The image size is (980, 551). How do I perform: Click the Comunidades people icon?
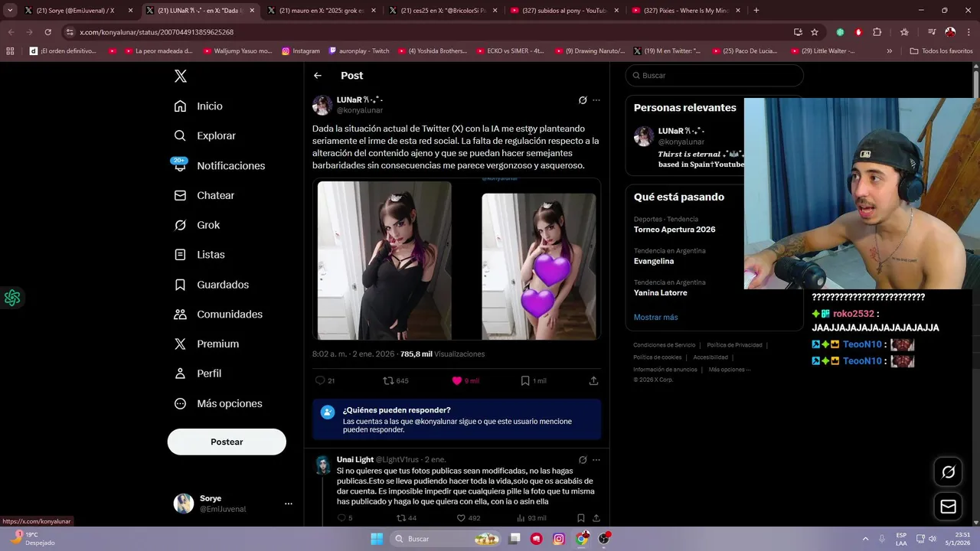pos(180,314)
